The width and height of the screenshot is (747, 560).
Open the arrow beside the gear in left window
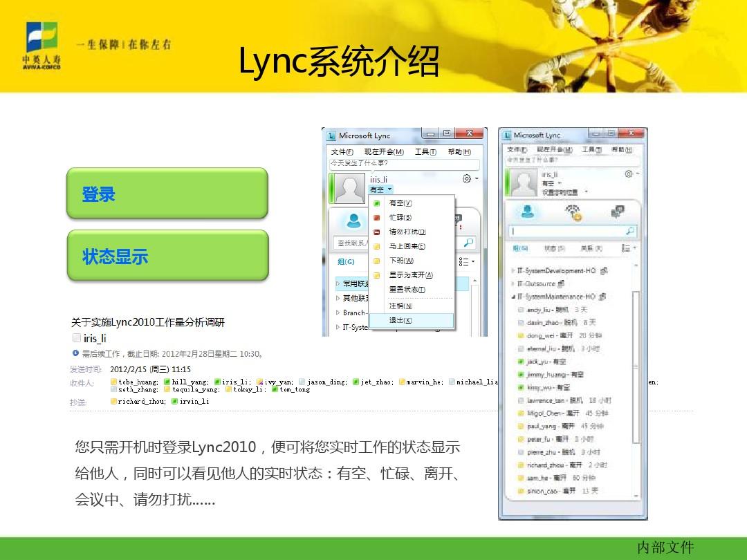pos(477,178)
